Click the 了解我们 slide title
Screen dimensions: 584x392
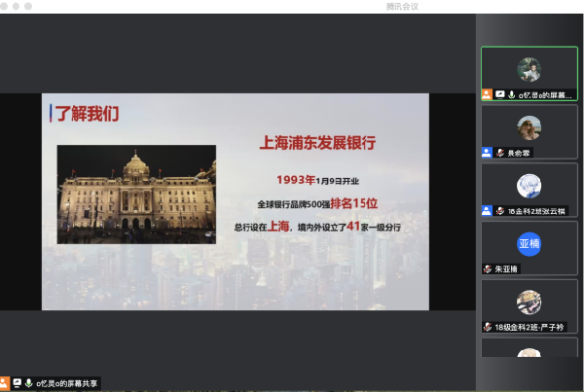(86, 113)
